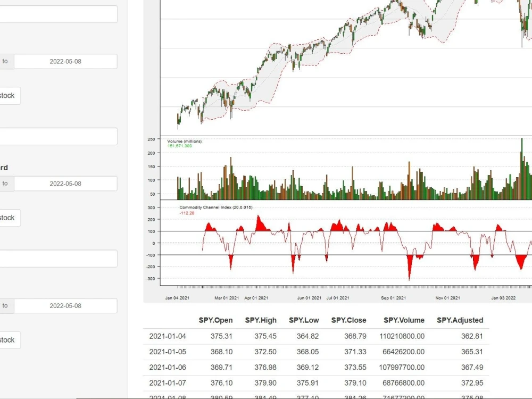Image resolution: width=532 pixels, height=399 pixels.
Task: Click the 'Volume (millions):' chart label
Action: pyautogui.click(x=185, y=141)
